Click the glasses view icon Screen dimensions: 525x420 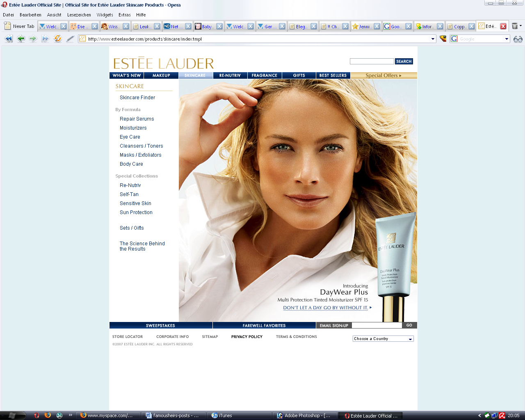coord(518,39)
